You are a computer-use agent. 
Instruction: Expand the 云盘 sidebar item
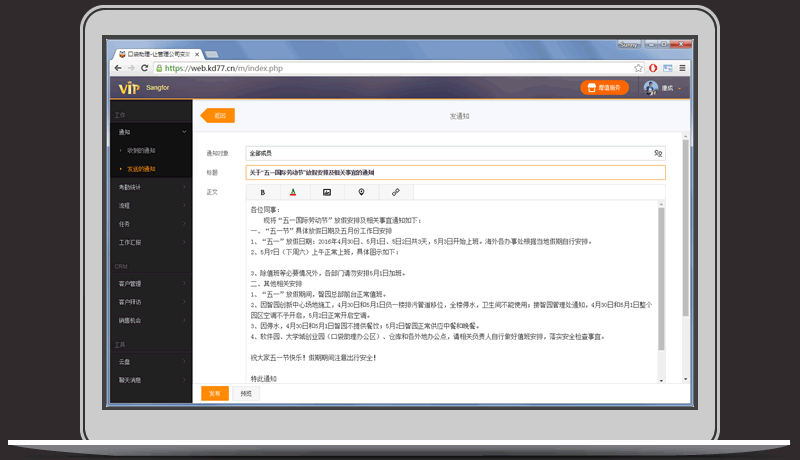(x=184, y=362)
